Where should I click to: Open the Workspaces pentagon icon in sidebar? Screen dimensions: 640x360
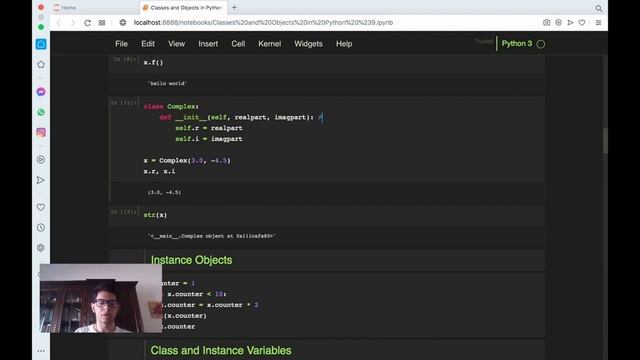(x=41, y=64)
